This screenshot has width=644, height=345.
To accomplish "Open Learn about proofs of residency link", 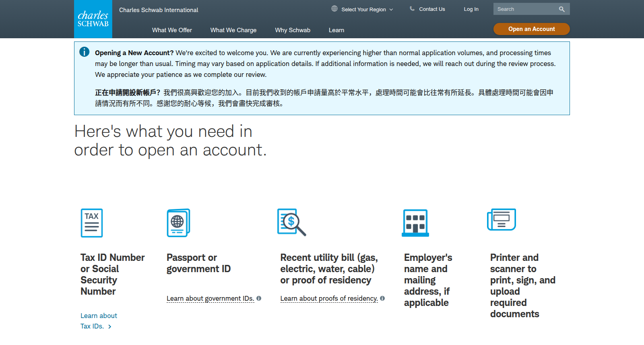I will pyautogui.click(x=329, y=298).
